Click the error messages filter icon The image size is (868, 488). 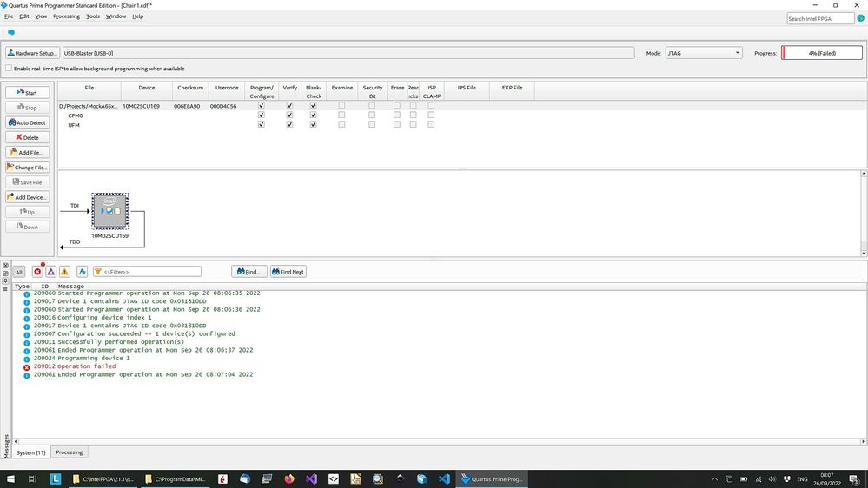36,272
